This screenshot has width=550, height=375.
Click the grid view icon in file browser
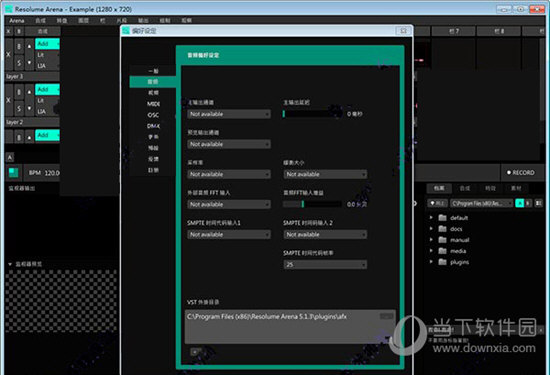tap(538, 203)
